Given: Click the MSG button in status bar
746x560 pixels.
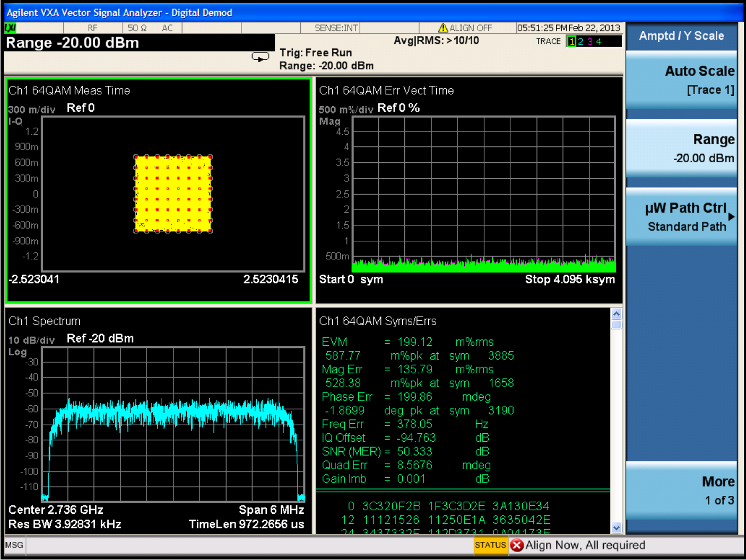Looking at the screenshot, I should pyautogui.click(x=14, y=545).
